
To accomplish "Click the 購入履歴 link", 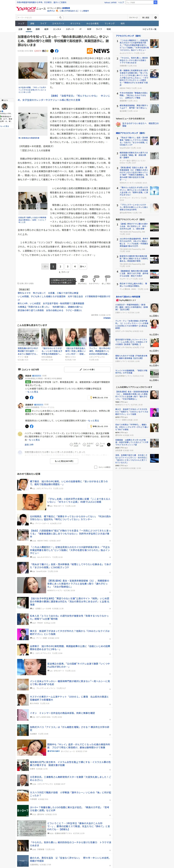I will click(146, 18).
